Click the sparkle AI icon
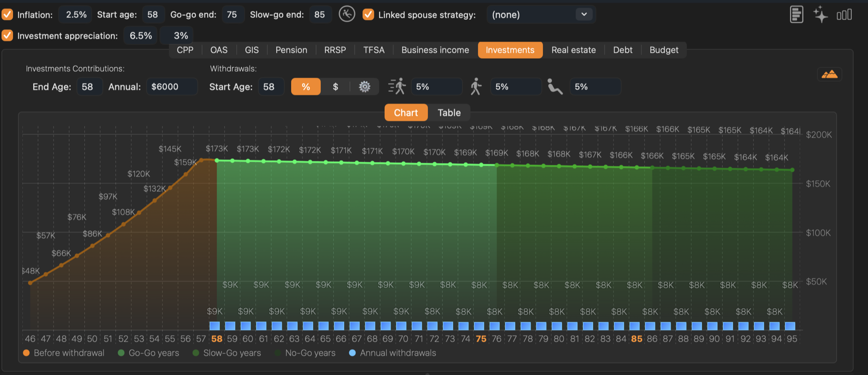This screenshot has height=375, width=868. point(821,14)
